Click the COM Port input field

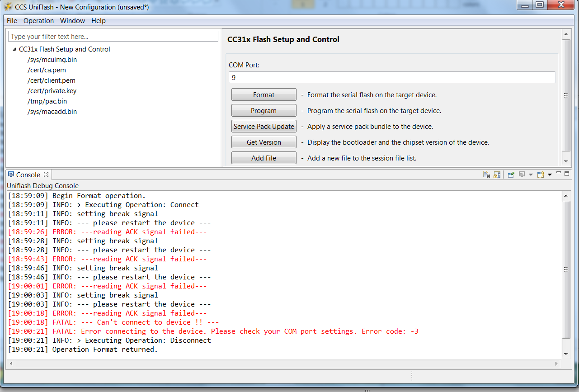click(392, 78)
